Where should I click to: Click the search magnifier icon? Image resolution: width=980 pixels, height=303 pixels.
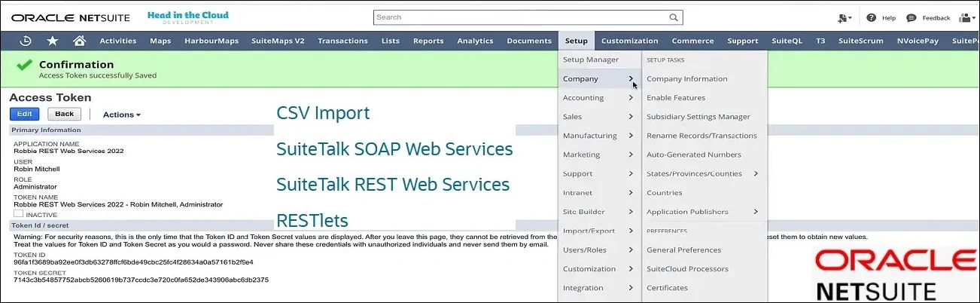pos(672,17)
